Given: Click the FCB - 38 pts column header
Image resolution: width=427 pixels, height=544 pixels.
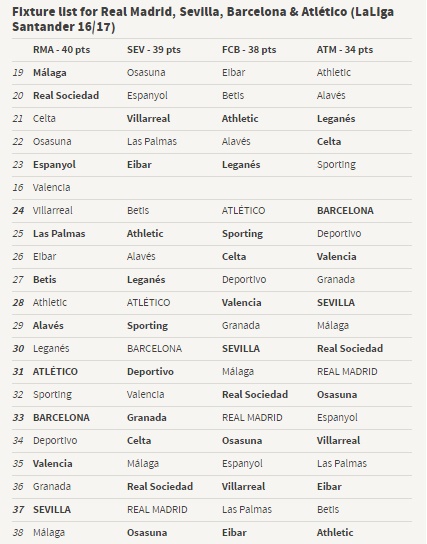Looking at the screenshot, I should click(249, 50).
